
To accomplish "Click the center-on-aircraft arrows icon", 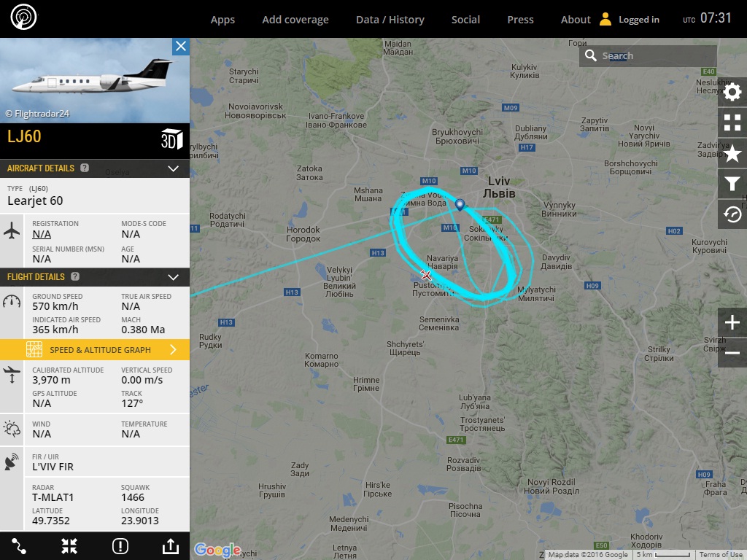I will (69, 546).
